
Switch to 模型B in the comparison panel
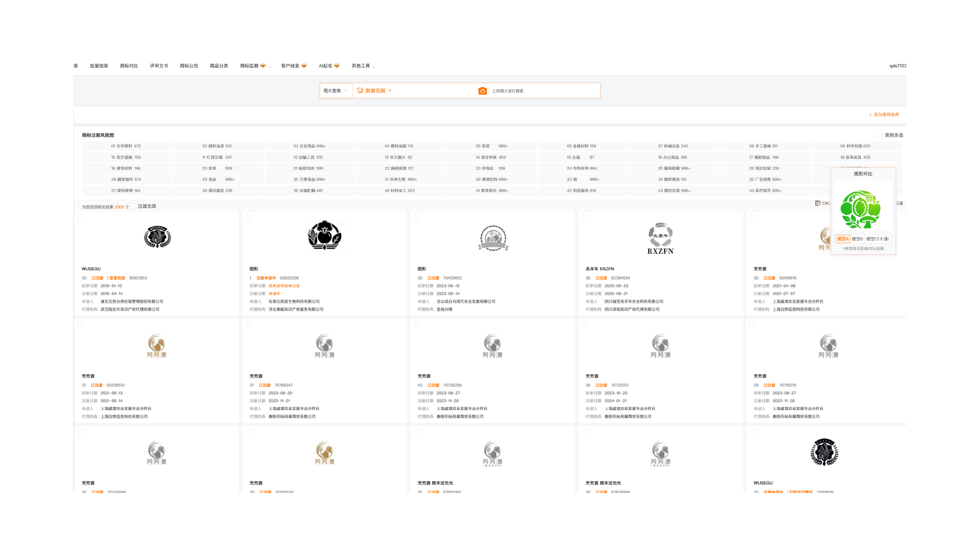(x=857, y=239)
